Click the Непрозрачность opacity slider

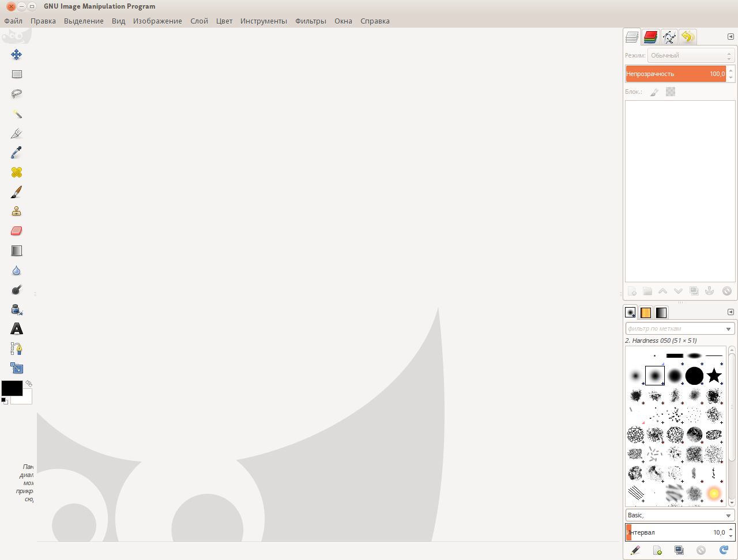pos(676,74)
